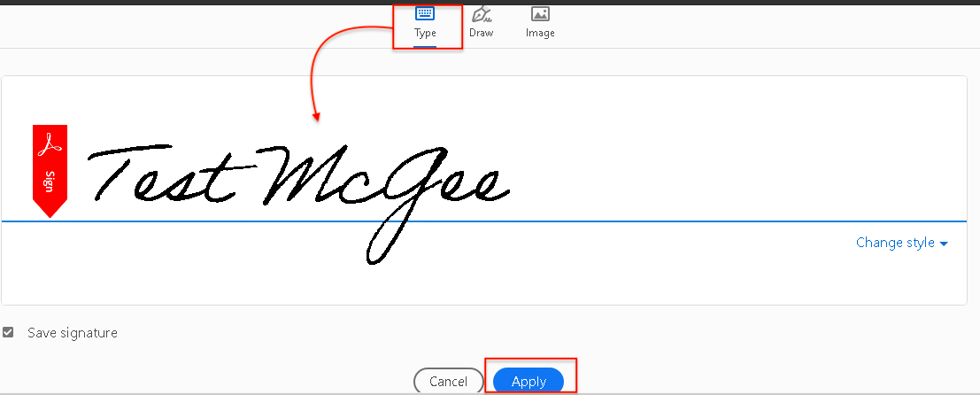Open the Change style dropdown
Screen dimensions: 980x395
tap(895, 243)
